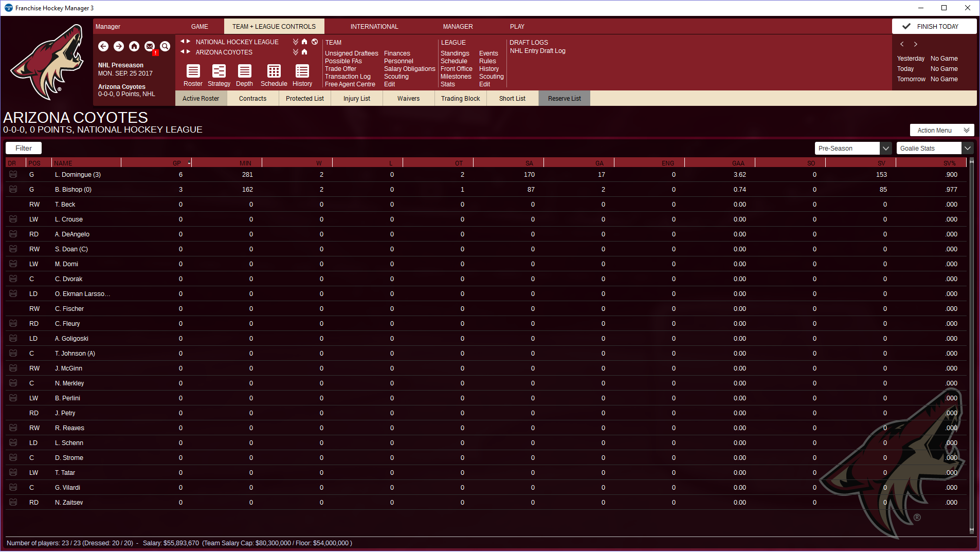
Task: Switch to the Contracts tab
Action: coord(253,99)
